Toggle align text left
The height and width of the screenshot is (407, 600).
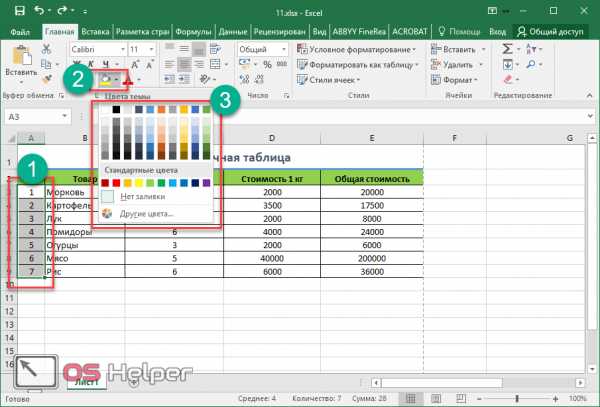[x=169, y=64]
